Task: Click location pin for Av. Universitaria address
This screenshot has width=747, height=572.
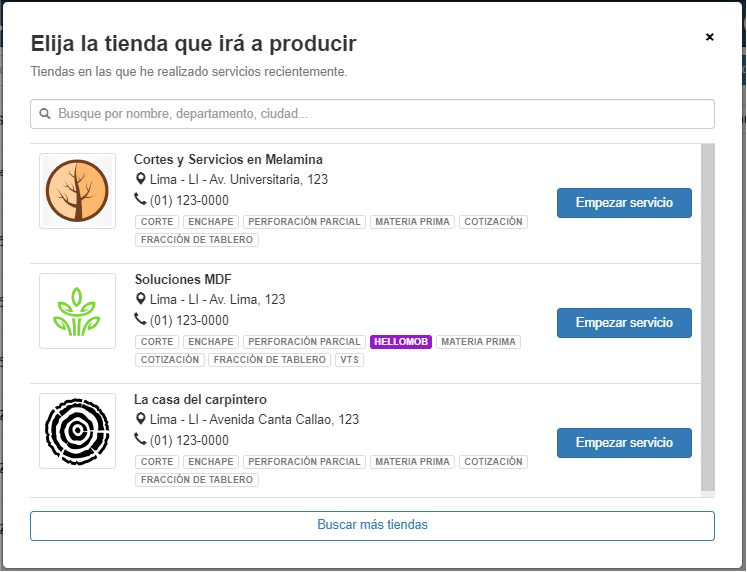Action: point(141,179)
